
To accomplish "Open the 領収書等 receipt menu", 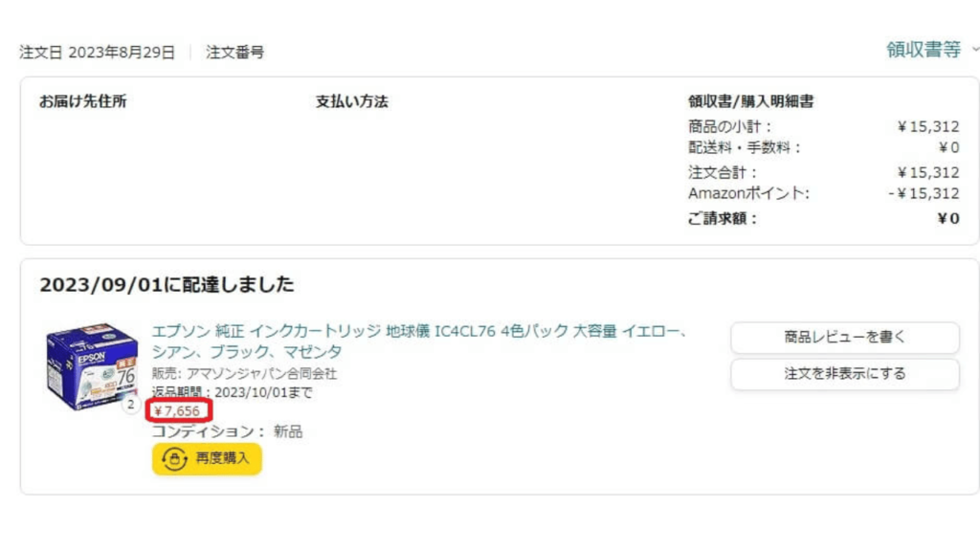I will coord(924,50).
